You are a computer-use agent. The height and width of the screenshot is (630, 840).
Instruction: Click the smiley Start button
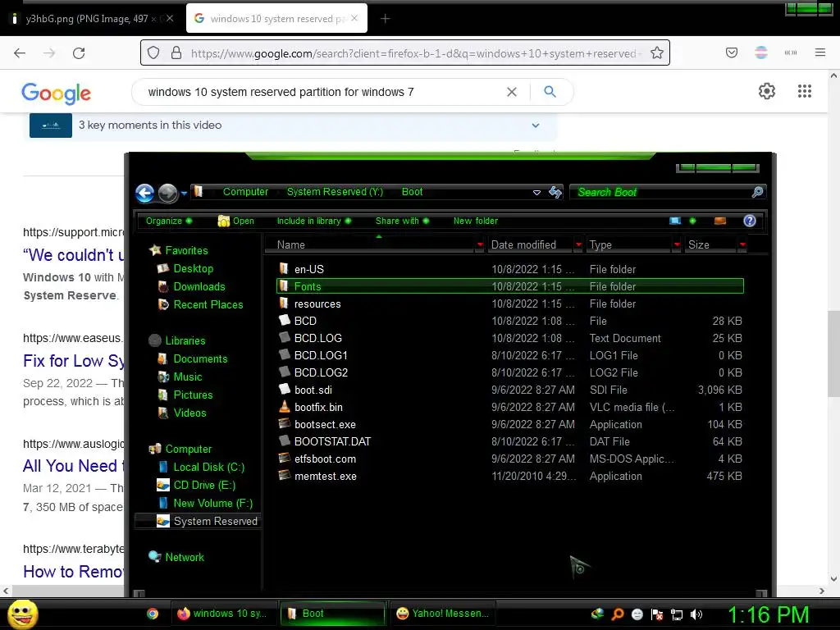tap(22, 614)
